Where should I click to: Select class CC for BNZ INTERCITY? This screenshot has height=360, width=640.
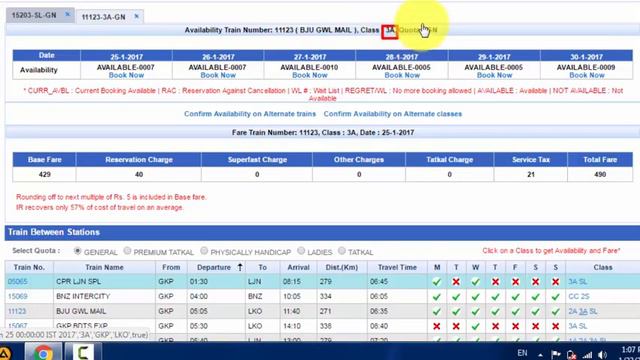pyautogui.click(x=573, y=296)
